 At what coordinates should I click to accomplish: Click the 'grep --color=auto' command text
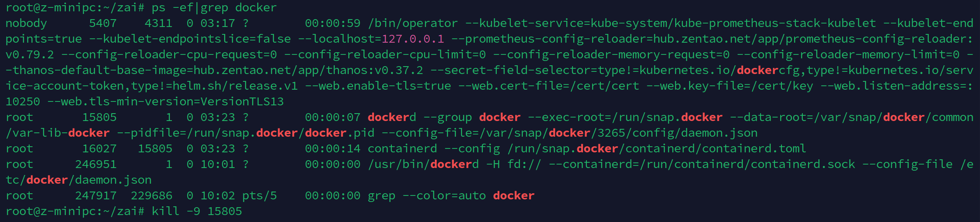[427, 196]
